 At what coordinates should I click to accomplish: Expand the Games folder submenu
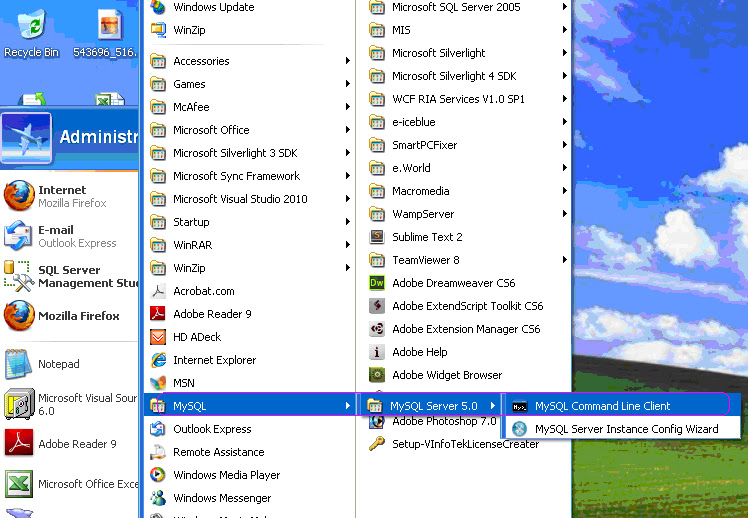tap(249, 84)
